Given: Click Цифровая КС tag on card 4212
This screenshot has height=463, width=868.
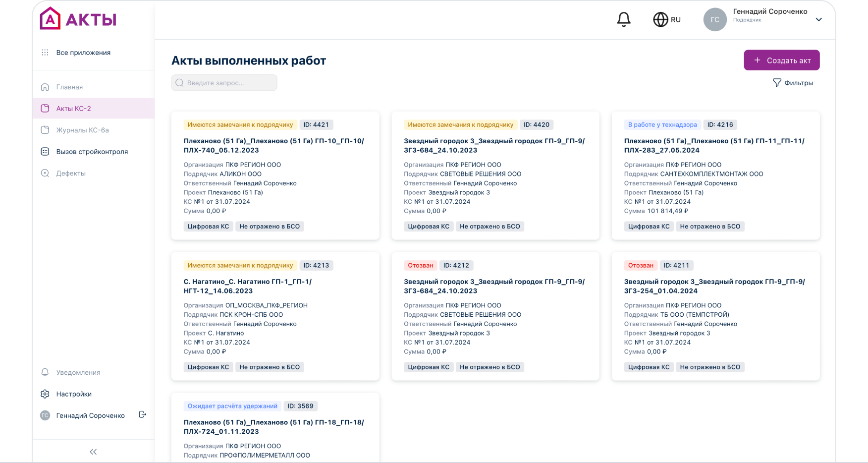Looking at the screenshot, I should coord(429,367).
